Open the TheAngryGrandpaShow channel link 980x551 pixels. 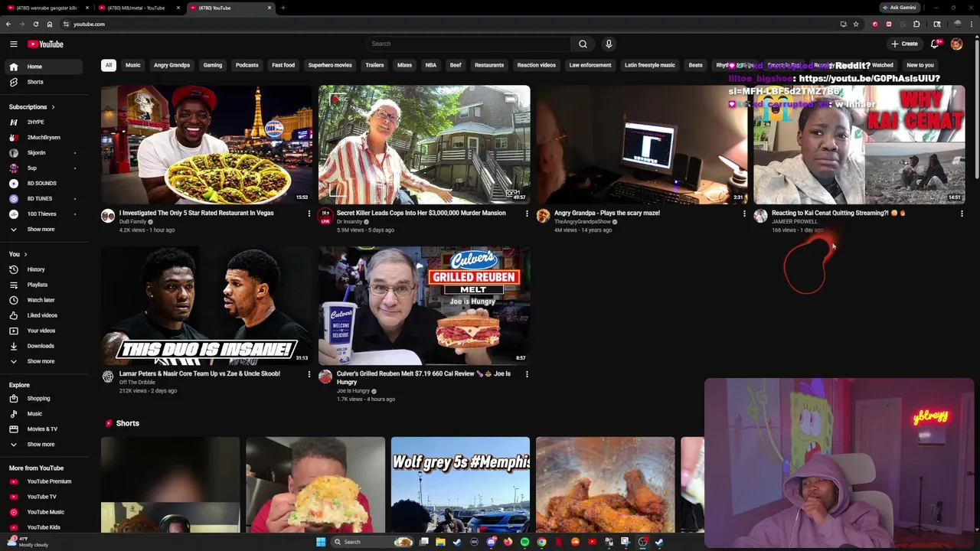(x=583, y=222)
